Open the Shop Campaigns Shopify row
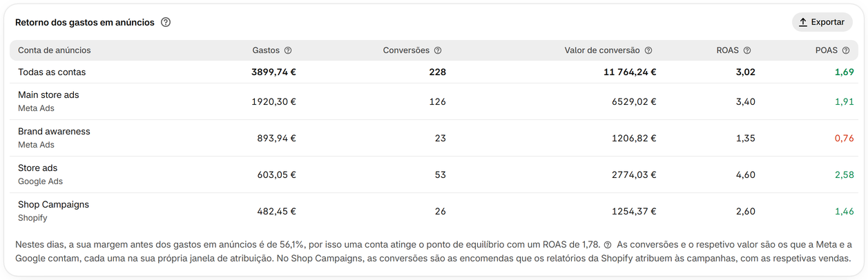Image resolution: width=868 pixels, height=280 pixels. pyautogui.click(x=434, y=211)
